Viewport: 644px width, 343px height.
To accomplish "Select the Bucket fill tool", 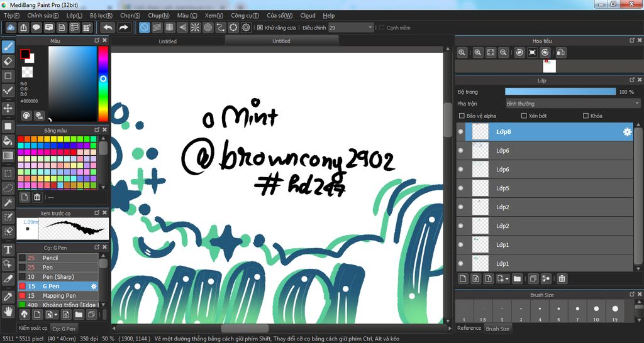I will [x=8, y=141].
